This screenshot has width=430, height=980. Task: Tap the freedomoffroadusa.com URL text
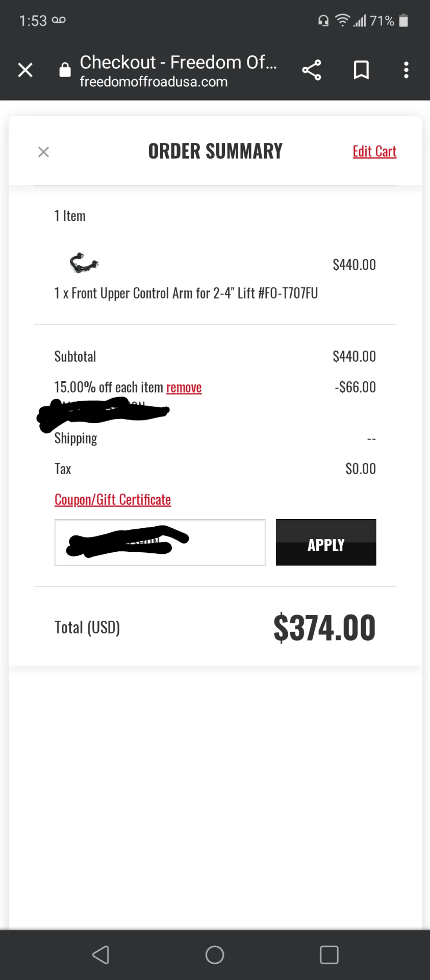tap(154, 82)
